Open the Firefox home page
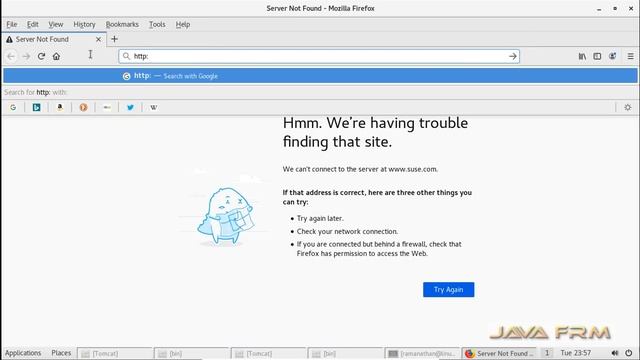 pyautogui.click(x=56, y=56)
